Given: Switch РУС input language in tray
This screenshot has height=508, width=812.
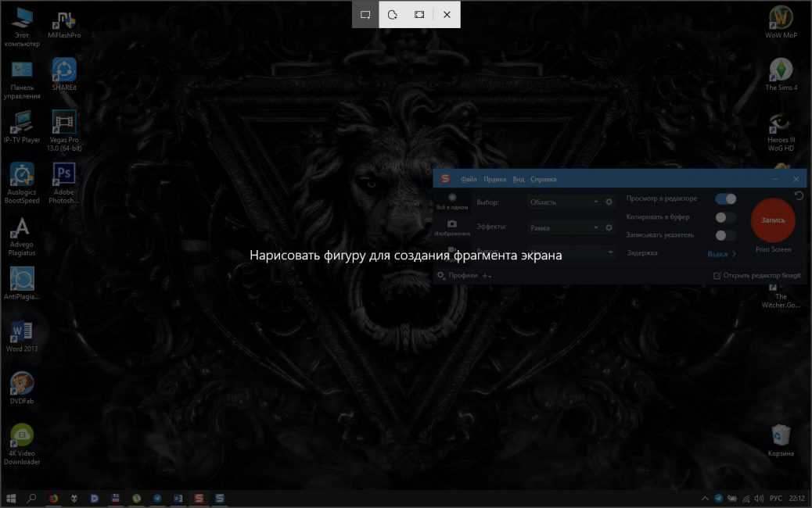Looking at the screenshot, I should (x=776, y=499).
